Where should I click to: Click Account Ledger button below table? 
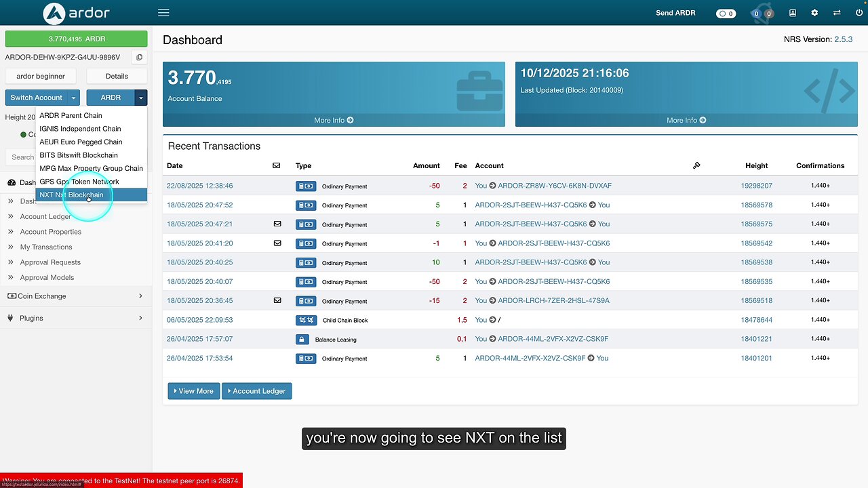257,391
